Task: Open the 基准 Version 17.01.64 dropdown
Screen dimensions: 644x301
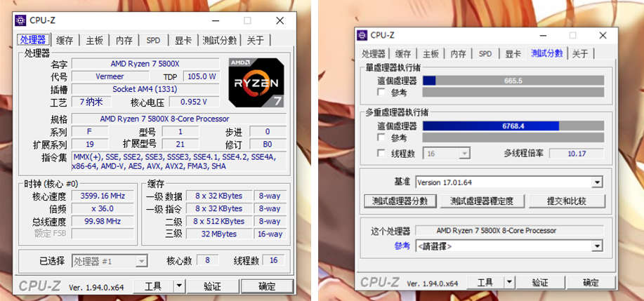Action: 597,182
